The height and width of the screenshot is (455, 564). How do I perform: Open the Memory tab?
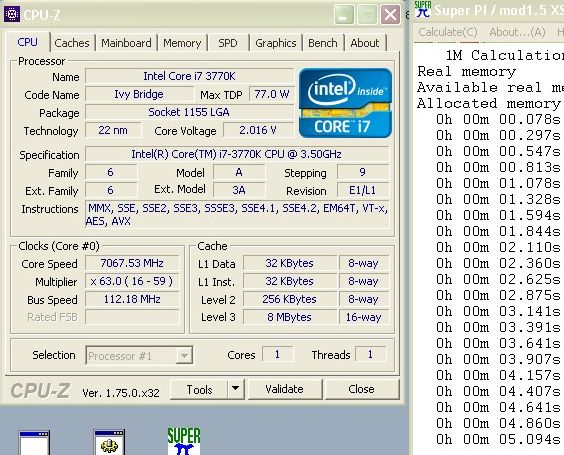coord(182,43)
